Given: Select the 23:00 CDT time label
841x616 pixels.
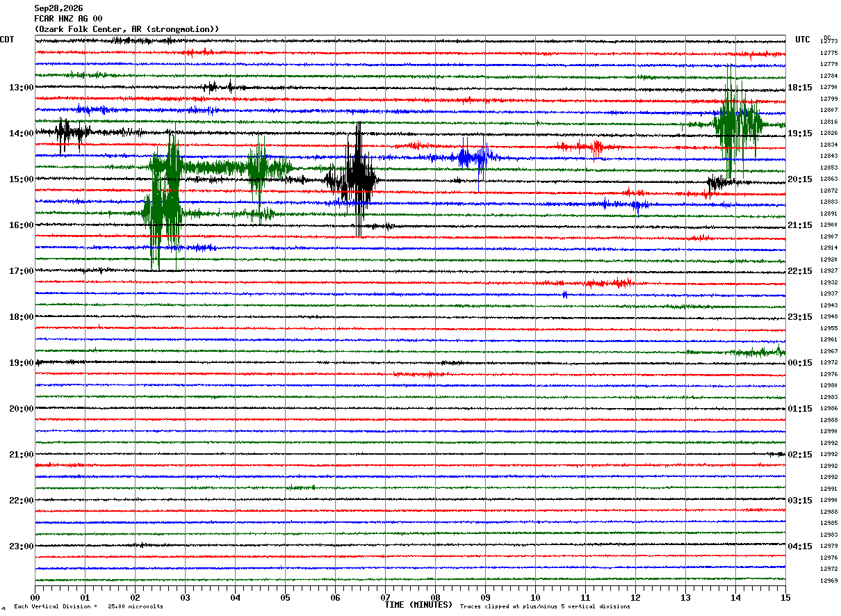Looking at the screenshot, I should pos(21,546).
